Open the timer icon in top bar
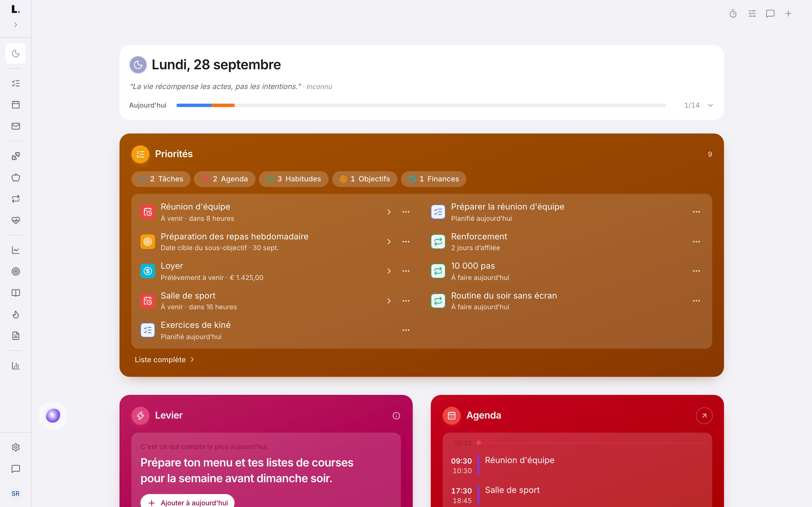Viewport: 812px width, 507px height. [x=733, y=14]
